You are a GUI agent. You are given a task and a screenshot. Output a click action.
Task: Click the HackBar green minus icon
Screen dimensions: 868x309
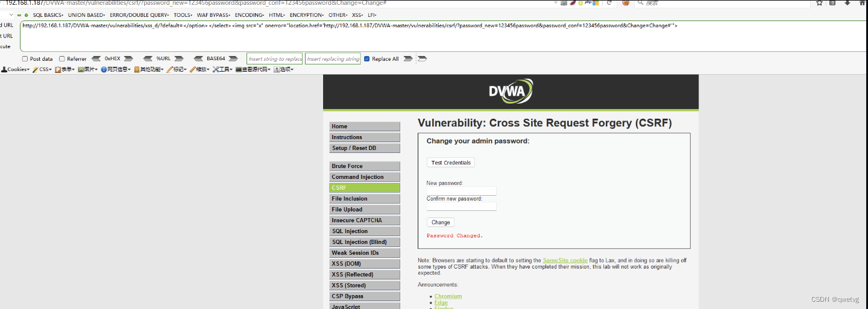[x=19, y=14]
